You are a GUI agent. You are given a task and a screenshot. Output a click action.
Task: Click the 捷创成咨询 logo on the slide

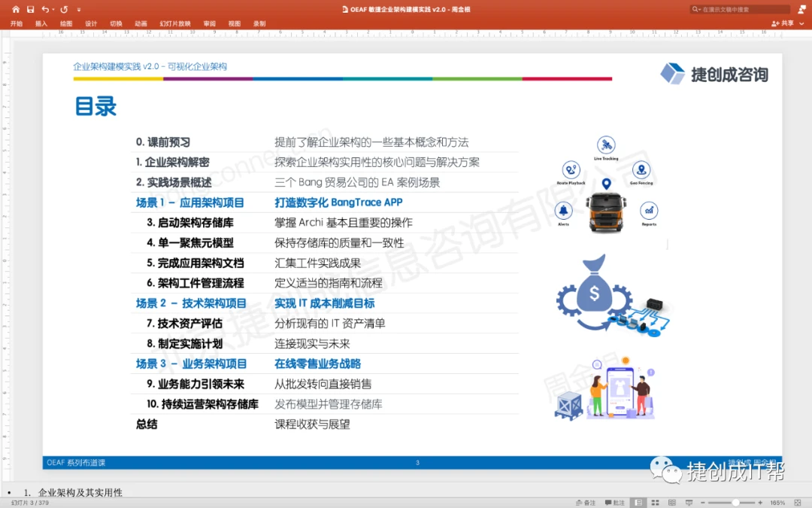coord(715,74)
